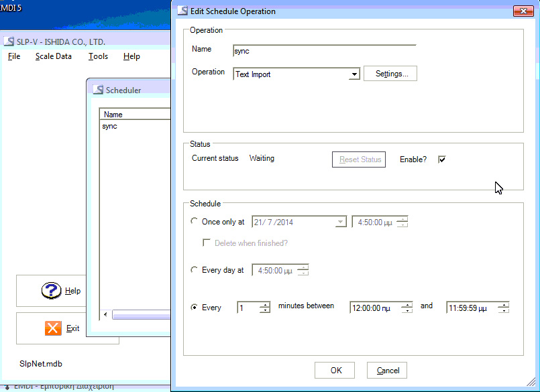The height and width of the screenshot is (392, 540).
Task: Select the Every minutes radio button
Action: [x=195, y=308]
